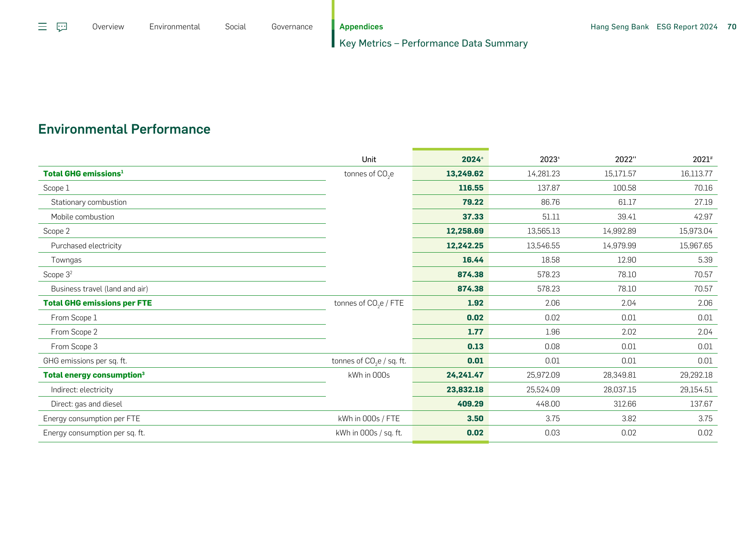Select GHG emissions per sq. ft. label
Screen dimensions: 756x535
pos(85,361)
